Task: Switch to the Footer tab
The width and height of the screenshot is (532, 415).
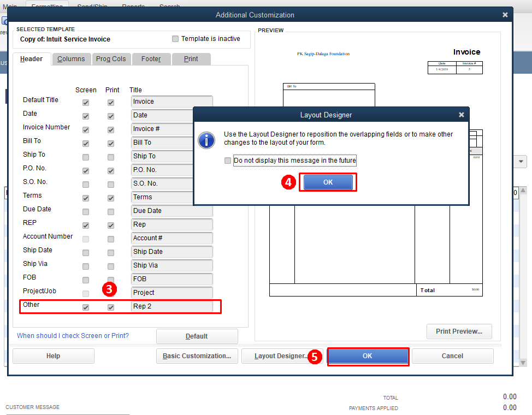Action: [151, 59]
